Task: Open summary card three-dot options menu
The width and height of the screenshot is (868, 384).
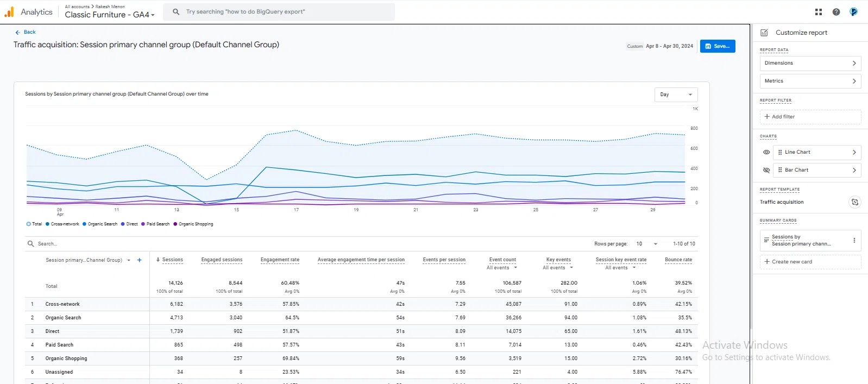Action: click(x=854, y=240)
